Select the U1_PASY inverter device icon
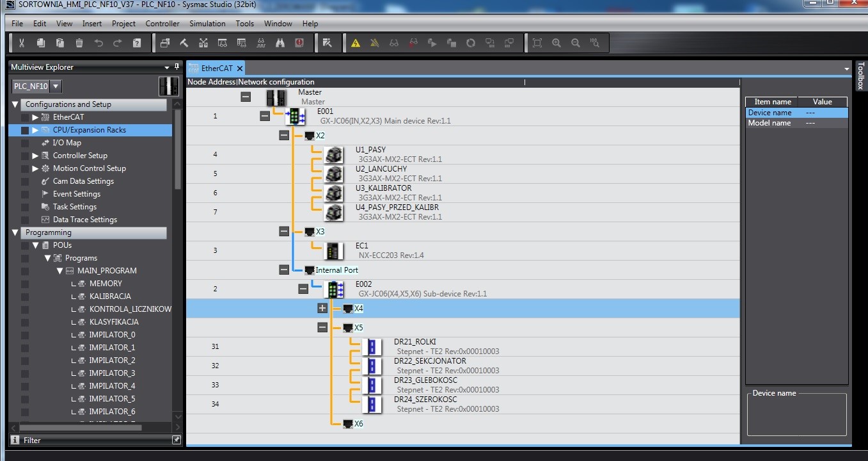Viewport: 868px width, 461px height. pos(333,154)
